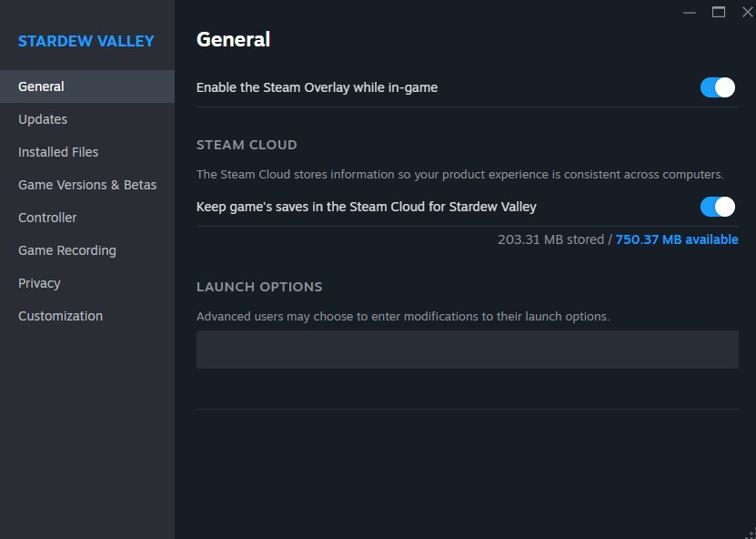Screen dimensions: 756x539
Task: Open the Installed Files section
Action: point(58,152)
